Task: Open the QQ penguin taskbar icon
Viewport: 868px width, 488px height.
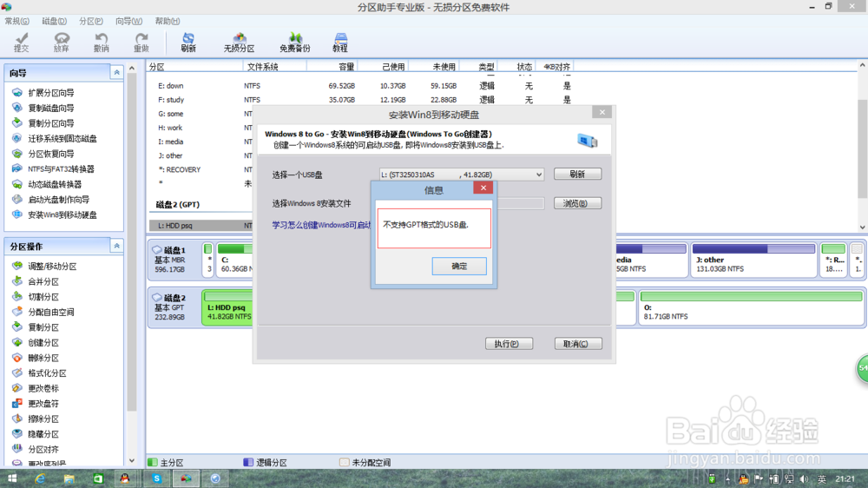Action: tap(126, 478)
